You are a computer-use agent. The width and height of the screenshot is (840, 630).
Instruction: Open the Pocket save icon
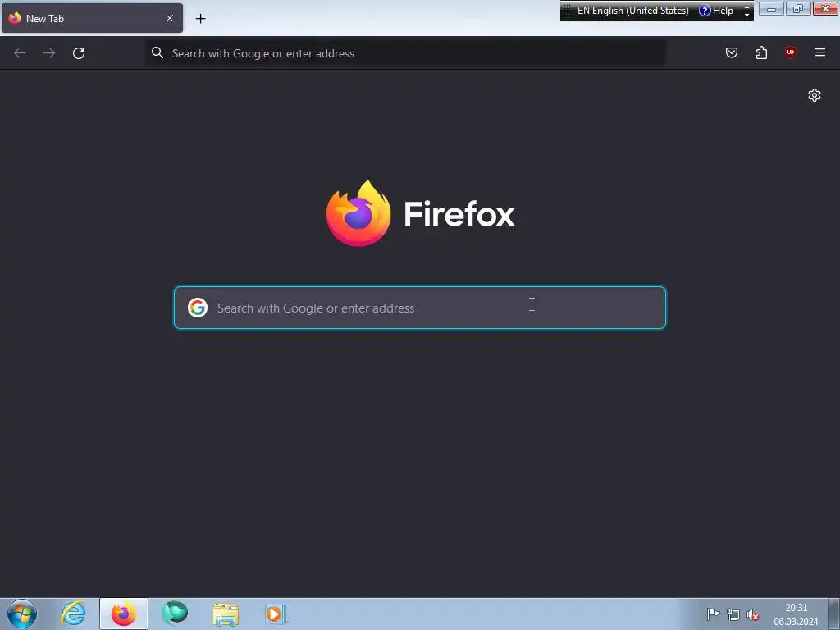(x=732, y=52)
